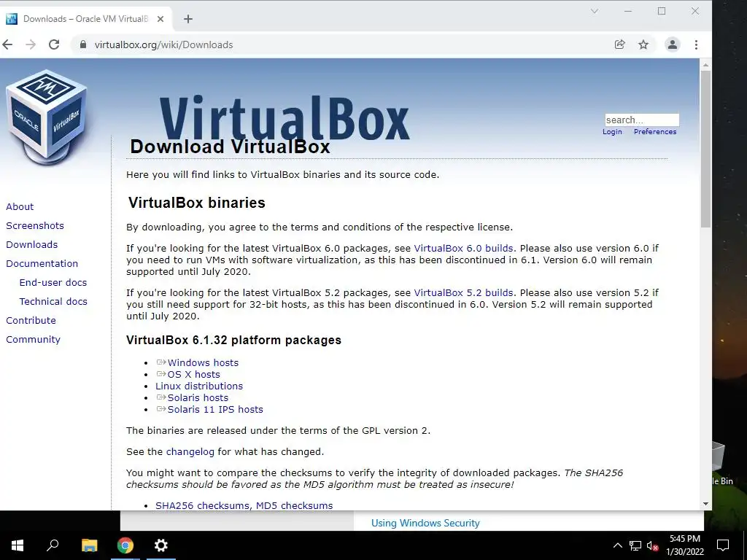Image resolution: width=747 pixels, height=560 pixels.
Task: Click the Login link
Action: [612, 131]
